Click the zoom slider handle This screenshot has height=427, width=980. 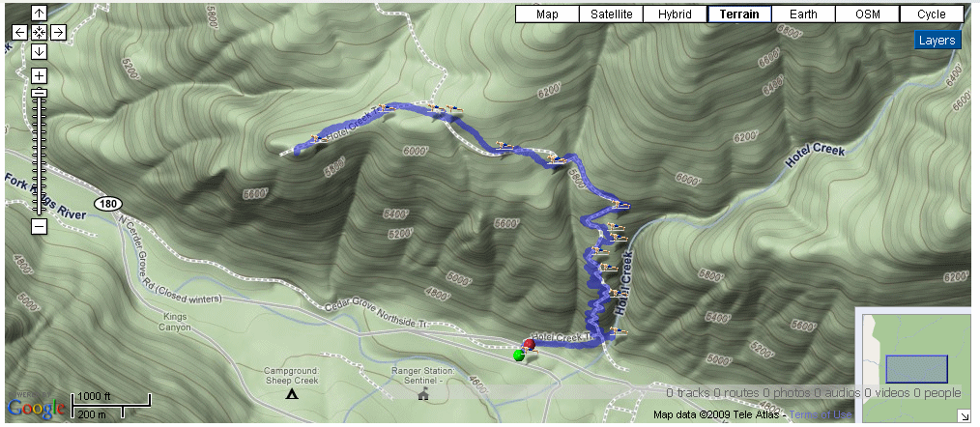39,93
